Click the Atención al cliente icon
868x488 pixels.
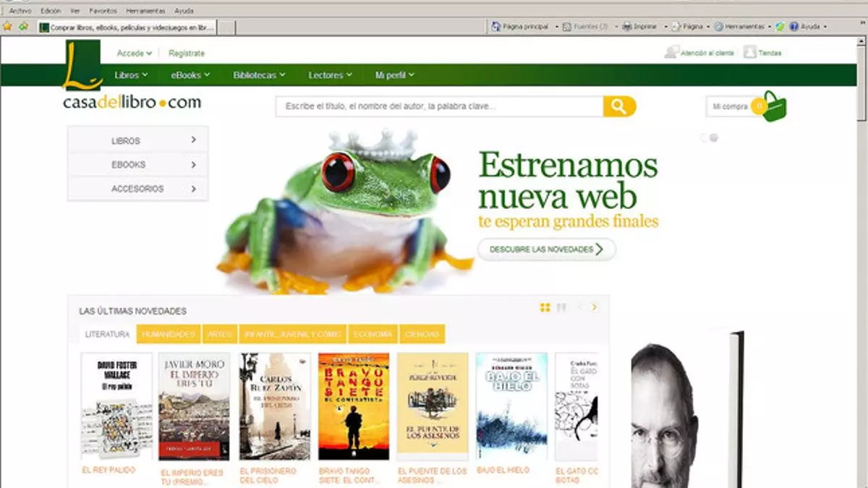coord(672,53)
